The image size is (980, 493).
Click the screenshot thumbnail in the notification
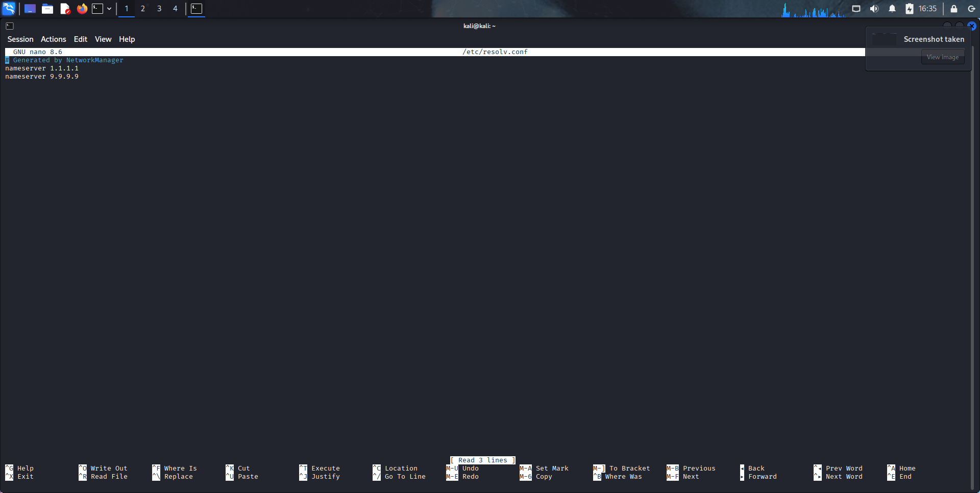click(x=885, y=39)
